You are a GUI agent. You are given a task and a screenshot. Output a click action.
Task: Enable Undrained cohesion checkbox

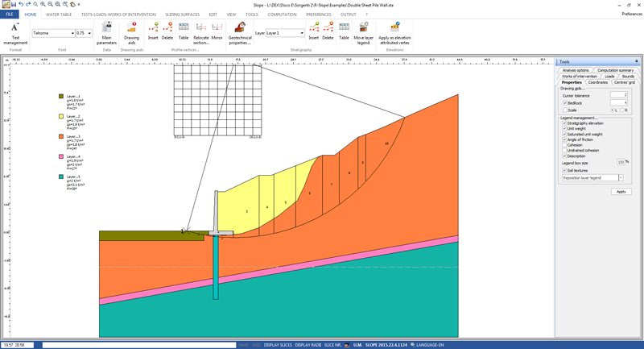(564, 151)
